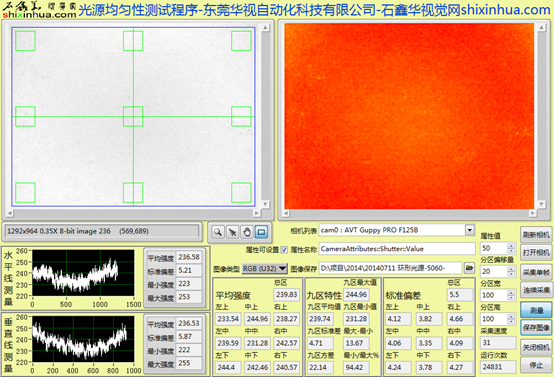Decrement the 分区偏移量 value
554x377 pixels.
coord(511,274)
